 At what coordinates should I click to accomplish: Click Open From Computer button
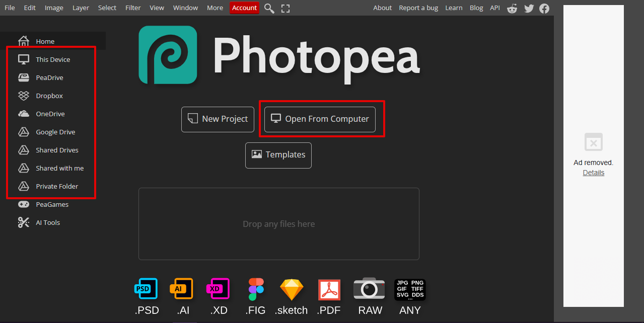click(x=320, y=119)
